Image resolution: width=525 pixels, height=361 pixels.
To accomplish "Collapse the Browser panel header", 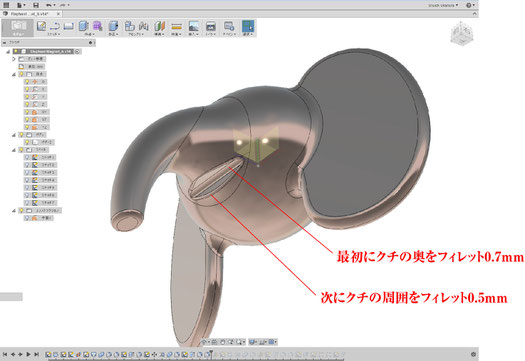I will [4, 43].
